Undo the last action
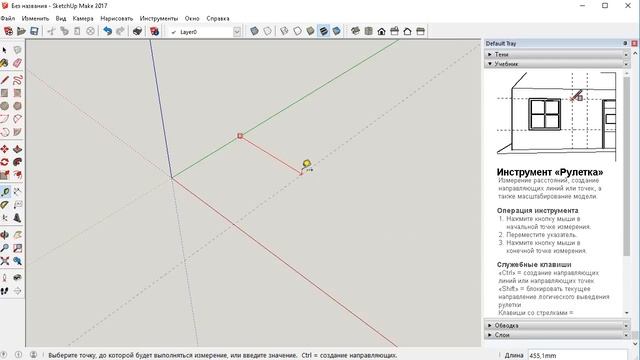Image resolution: width=640 pixels, height=360 pixels. 107,31
